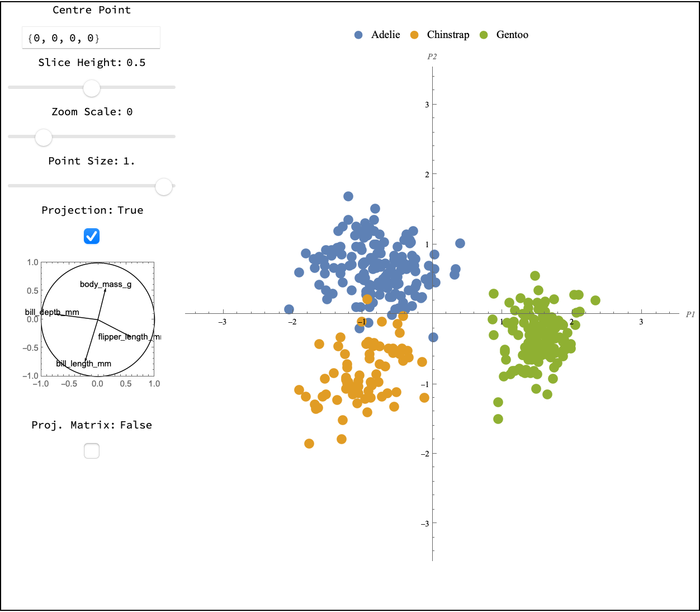Viewport: 700px width, 612px height.
Task: Click the bill_length_mm axis label
Action: 84,364
